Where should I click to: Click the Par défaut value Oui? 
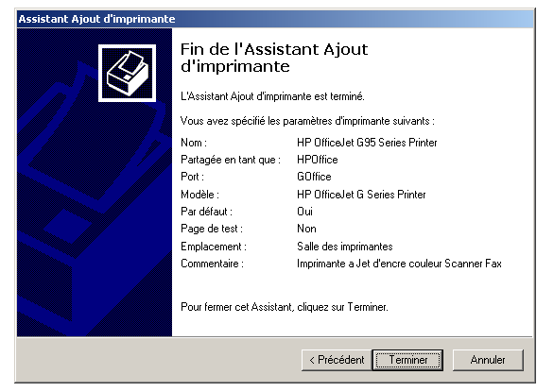tap(304, 212)
